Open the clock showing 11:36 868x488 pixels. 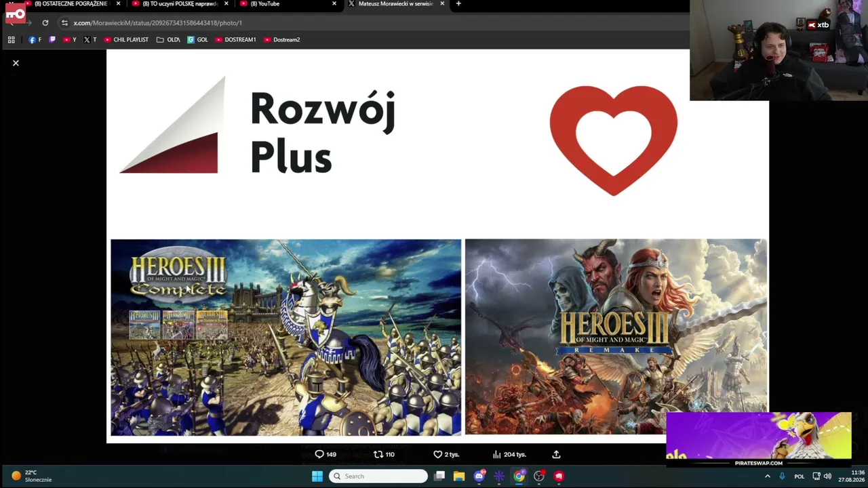tap(851, 476)
